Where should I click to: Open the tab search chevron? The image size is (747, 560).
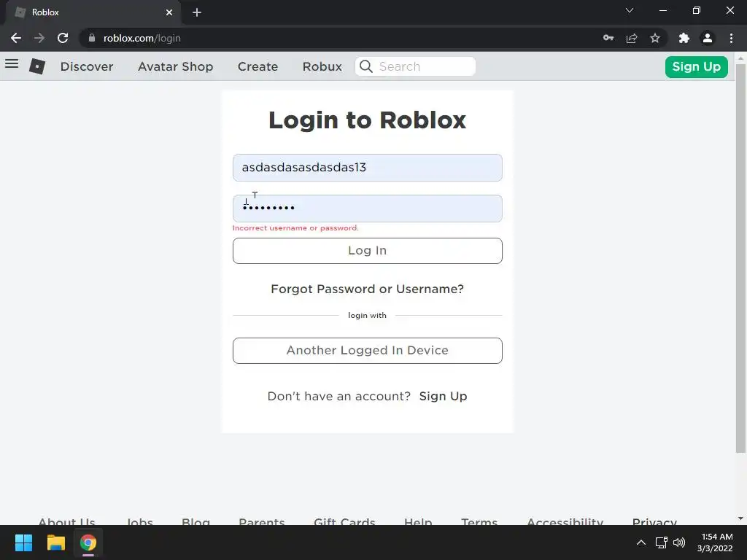pyautogui.click(x=630, y=10)
